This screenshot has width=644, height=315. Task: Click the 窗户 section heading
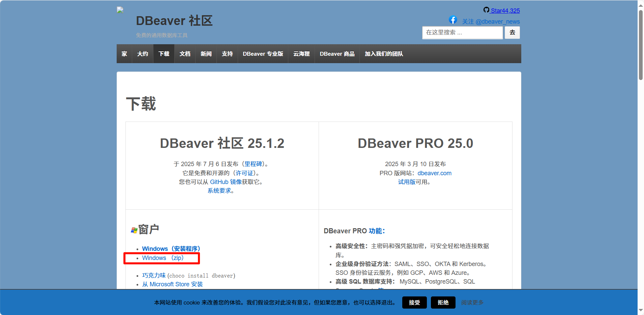149,229
